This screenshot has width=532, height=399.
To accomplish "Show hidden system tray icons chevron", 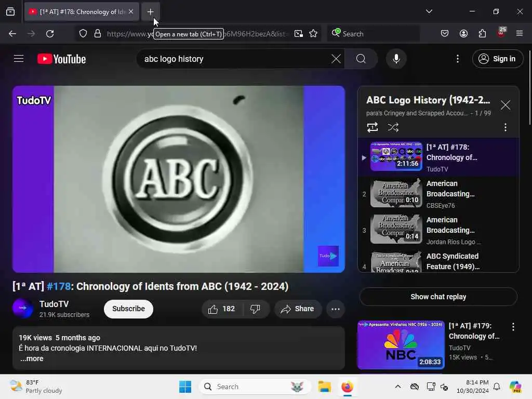I will tap(397, 387).
